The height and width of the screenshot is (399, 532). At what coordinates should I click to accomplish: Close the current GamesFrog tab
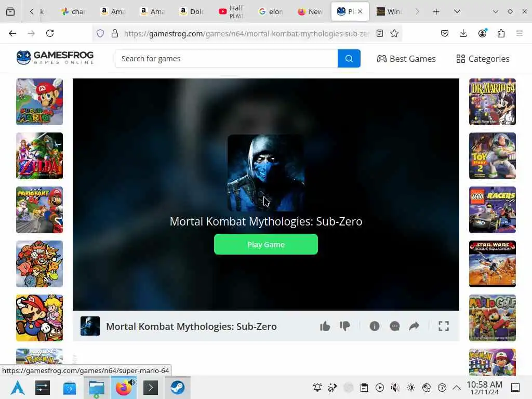(360, 11)
